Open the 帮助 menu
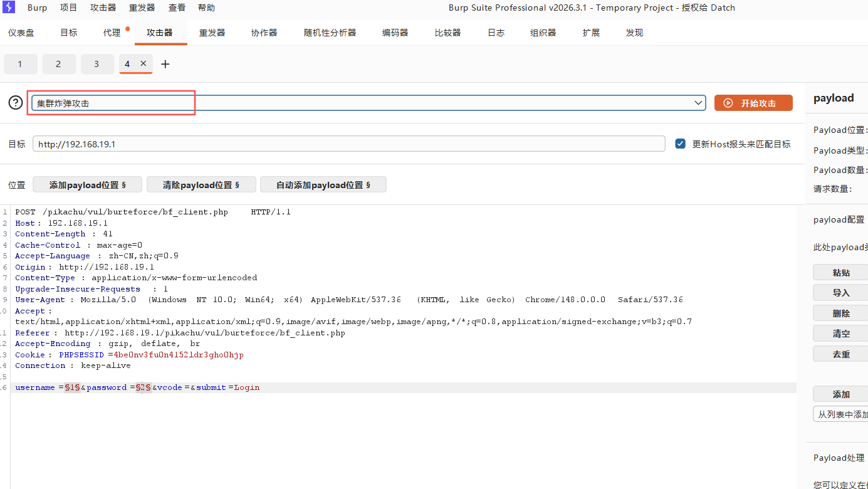The image size is (868, 489). 206,8
